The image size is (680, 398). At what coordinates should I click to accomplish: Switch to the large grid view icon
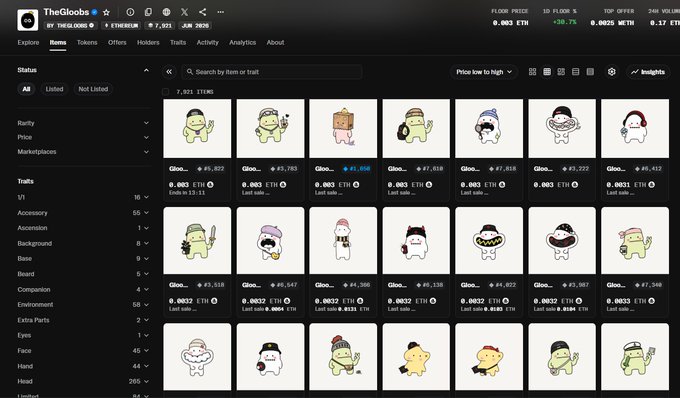(x=533, y=72)
